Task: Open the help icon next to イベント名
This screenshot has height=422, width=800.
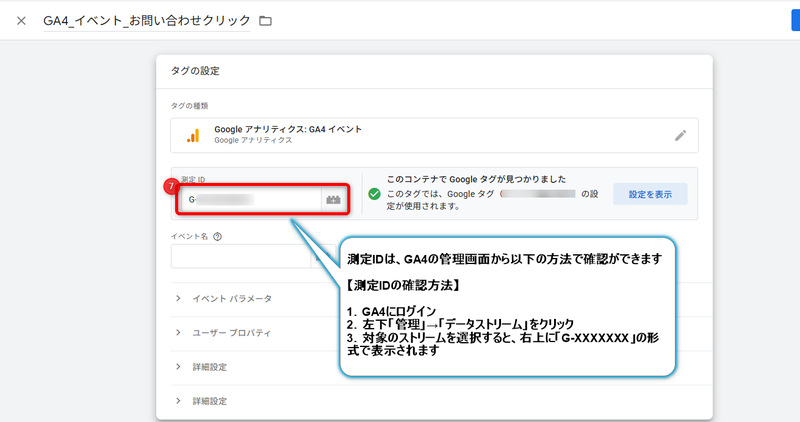Action: 217,237
